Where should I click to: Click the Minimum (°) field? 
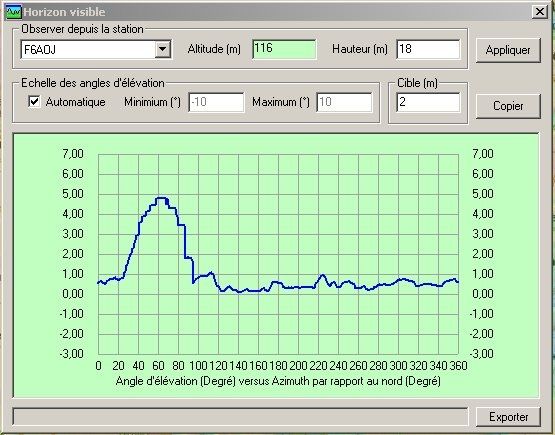216,102
